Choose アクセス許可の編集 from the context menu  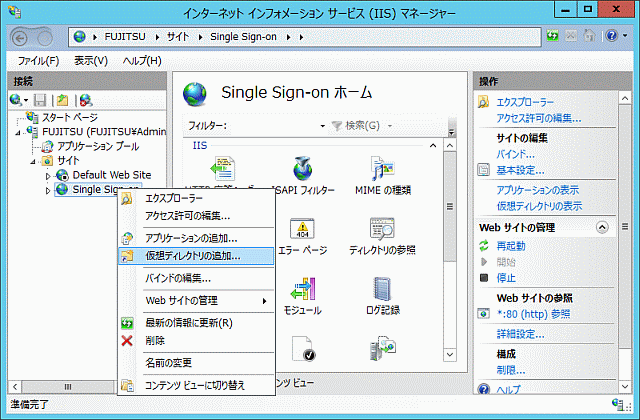click(x=196, y=216)
